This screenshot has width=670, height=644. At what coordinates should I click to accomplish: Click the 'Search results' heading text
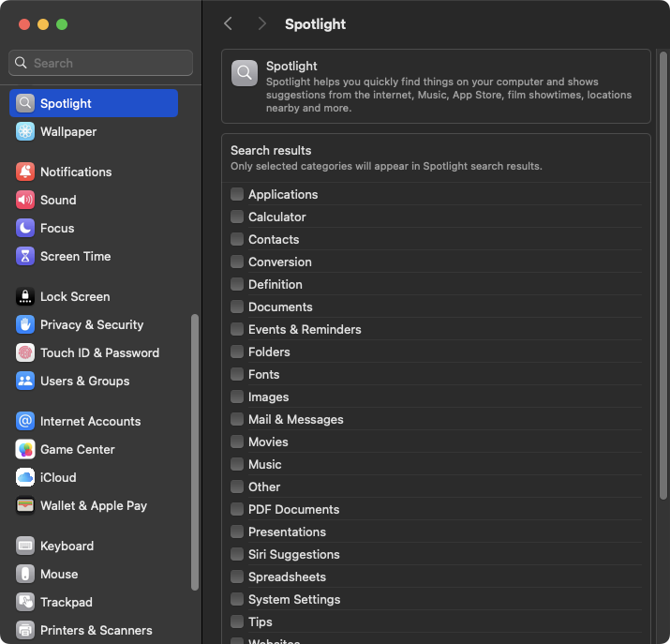pyautogui.click(x=271, y=150)
